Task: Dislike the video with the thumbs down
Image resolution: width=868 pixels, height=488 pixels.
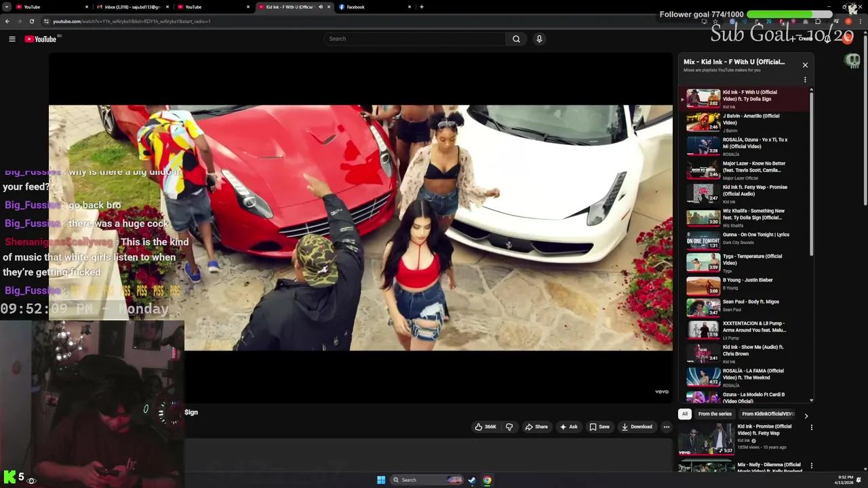Action: click(x=509, y=427)
